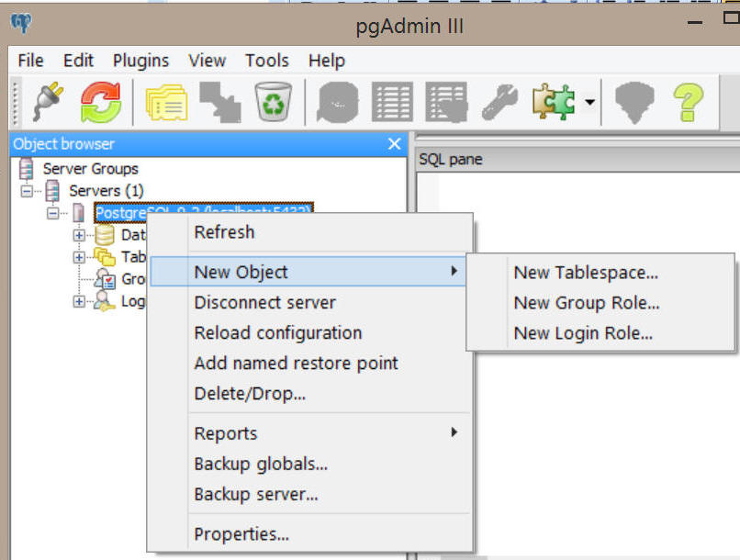Screen dimensions: 740x560
Task: Choose Backup server...
Action: tap(310, 494)
